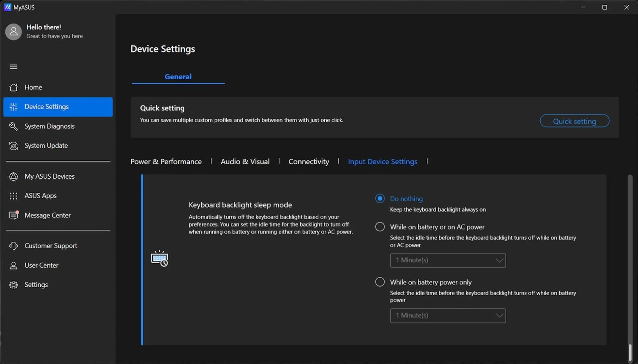Screen dimensions: 638x364
Task: Open System Update from the sidebar
Action: tap(58, 145)
